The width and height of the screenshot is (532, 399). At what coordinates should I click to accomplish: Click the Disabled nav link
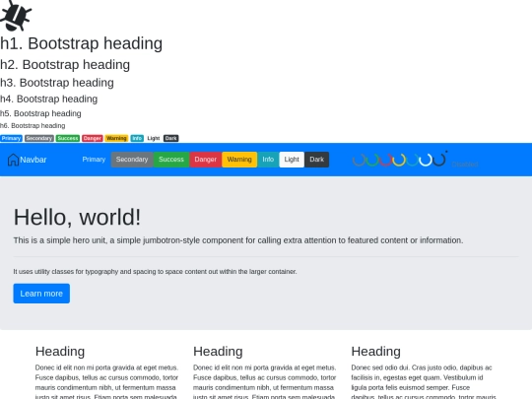coord(465,165)
